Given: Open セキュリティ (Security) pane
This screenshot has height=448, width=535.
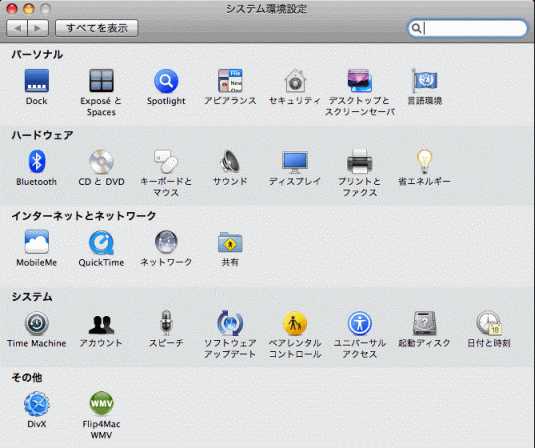Looking at the screenshot, I should coord(295,81).
